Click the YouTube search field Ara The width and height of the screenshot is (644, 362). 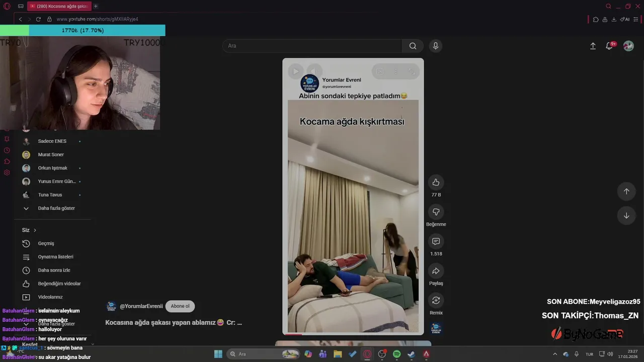(x=312, y=46)
